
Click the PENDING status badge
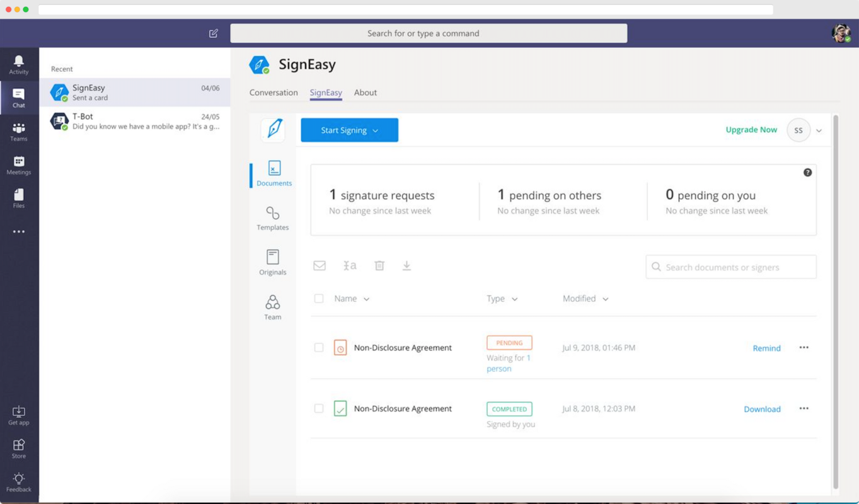click(x=509, y=343)
